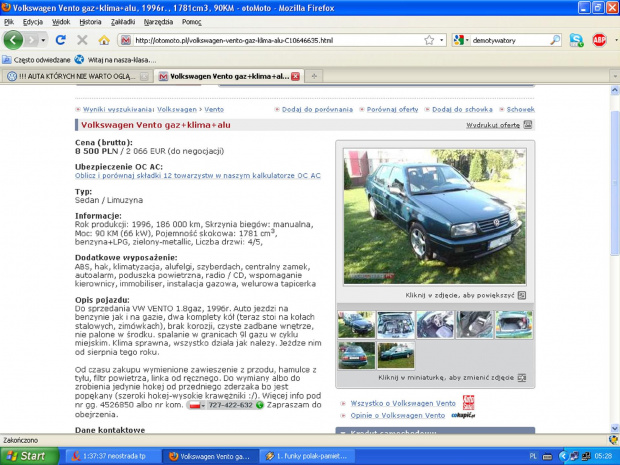Select the Volkswagen Vento gaz+klima tab
This screenshot has width=620, height=465.
click(x=229, y=76)
